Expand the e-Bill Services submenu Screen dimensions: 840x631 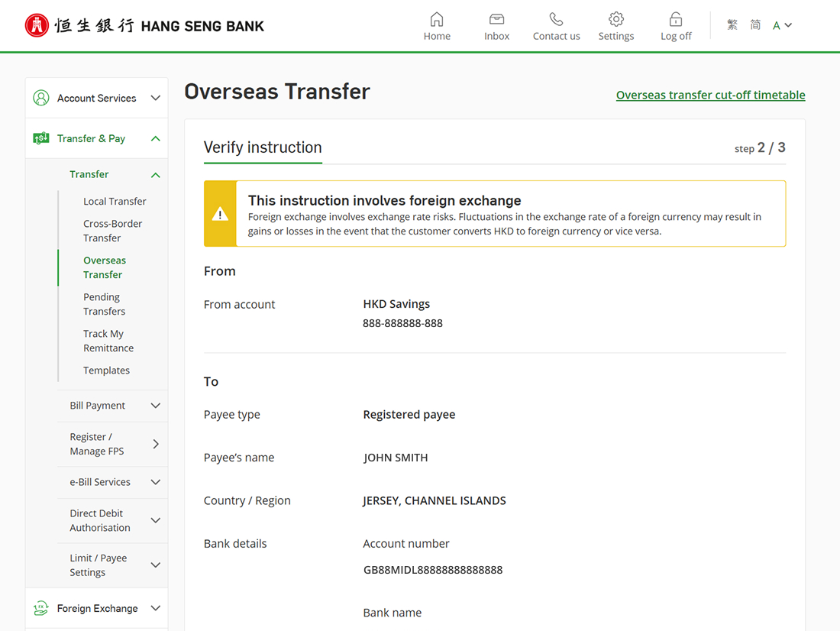pyautogui.click(x=155, y=482)
